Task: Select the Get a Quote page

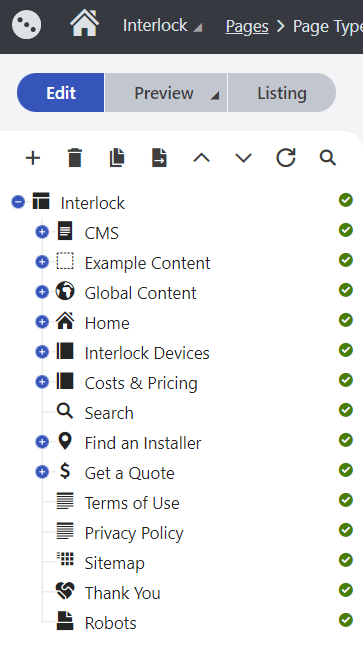Action: [130, 473]
